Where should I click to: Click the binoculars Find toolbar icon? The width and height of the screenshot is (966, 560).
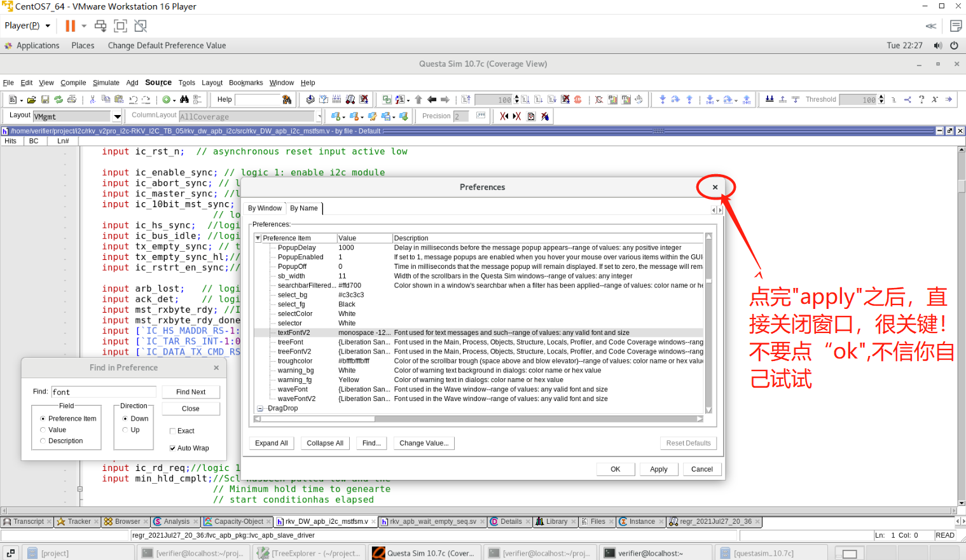(184, 100)
